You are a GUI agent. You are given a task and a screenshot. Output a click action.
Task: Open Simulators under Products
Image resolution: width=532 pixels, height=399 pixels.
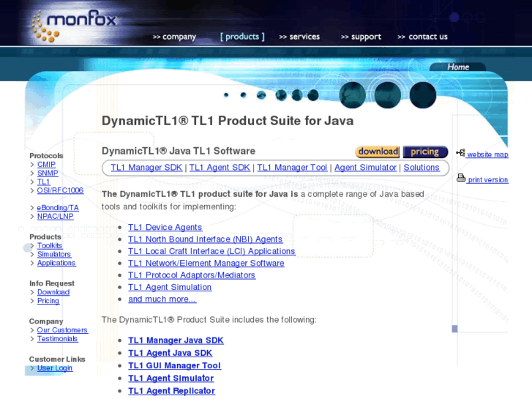click(x=54, y=254)
